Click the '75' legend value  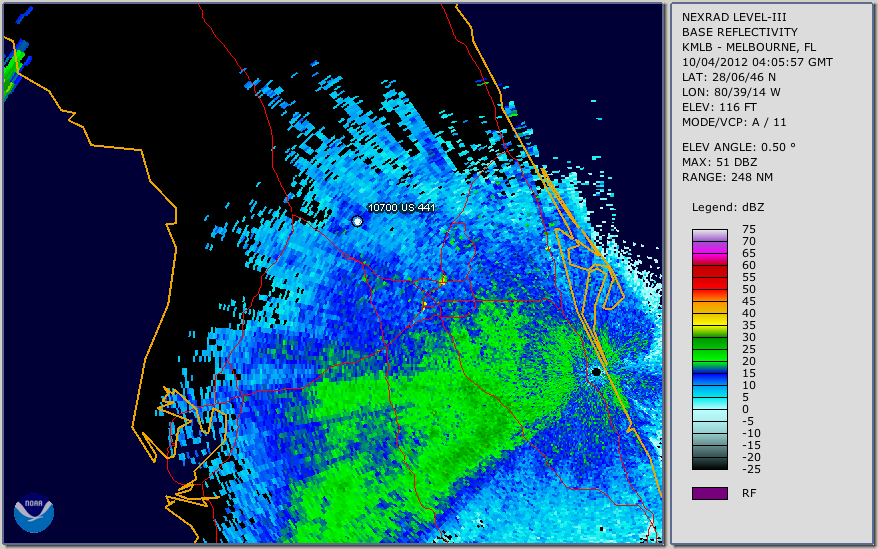coord(749,229)
